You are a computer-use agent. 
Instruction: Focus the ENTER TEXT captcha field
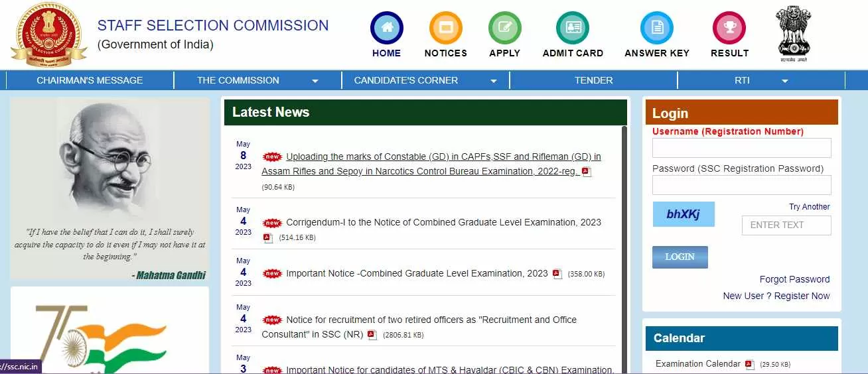[786, 225]
